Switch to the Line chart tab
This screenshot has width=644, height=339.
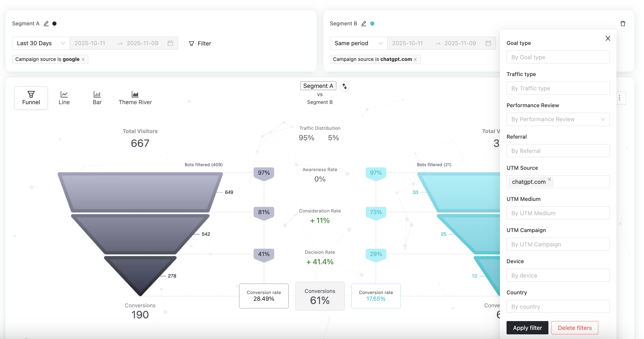click(64, 98)
